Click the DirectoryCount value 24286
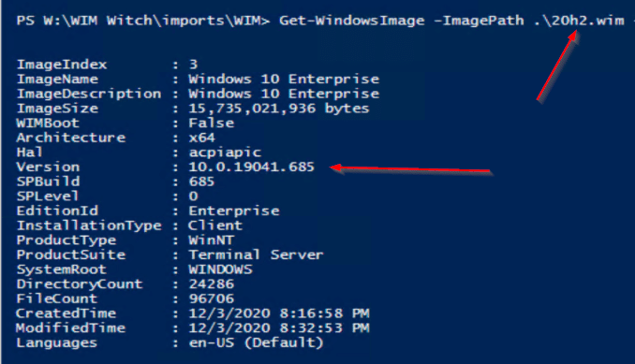 pyautogui.click(x=212, y=284)
